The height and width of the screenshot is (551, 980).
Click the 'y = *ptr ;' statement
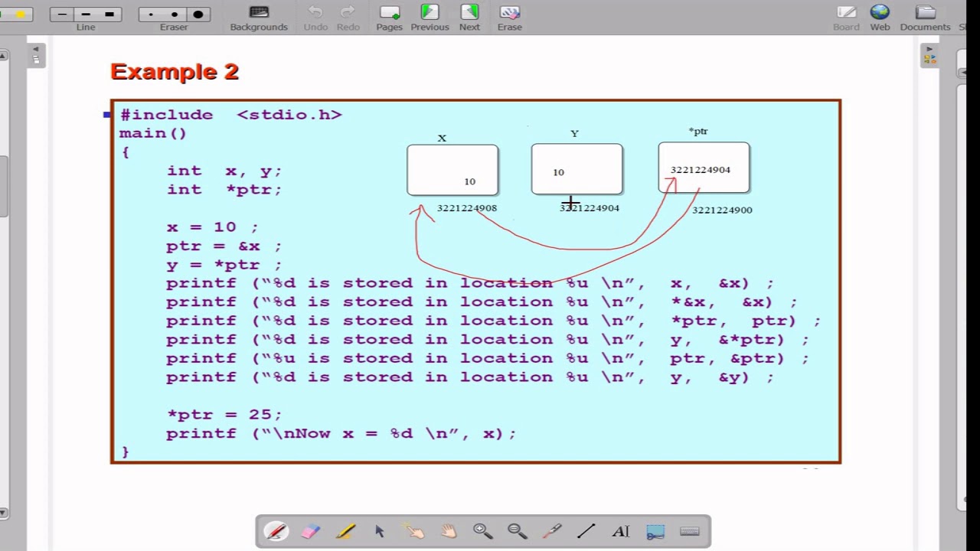(224, 265)
